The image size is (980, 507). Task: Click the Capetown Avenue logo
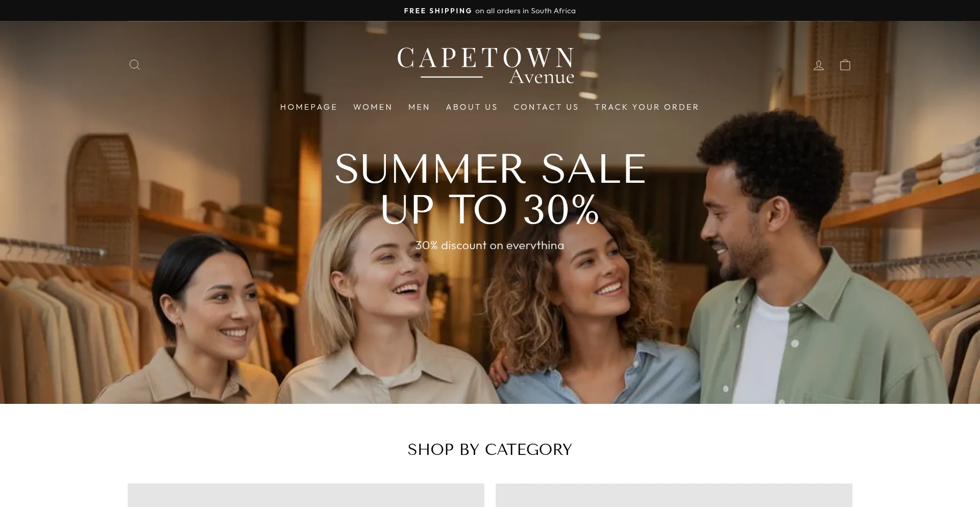click(486, 65)
